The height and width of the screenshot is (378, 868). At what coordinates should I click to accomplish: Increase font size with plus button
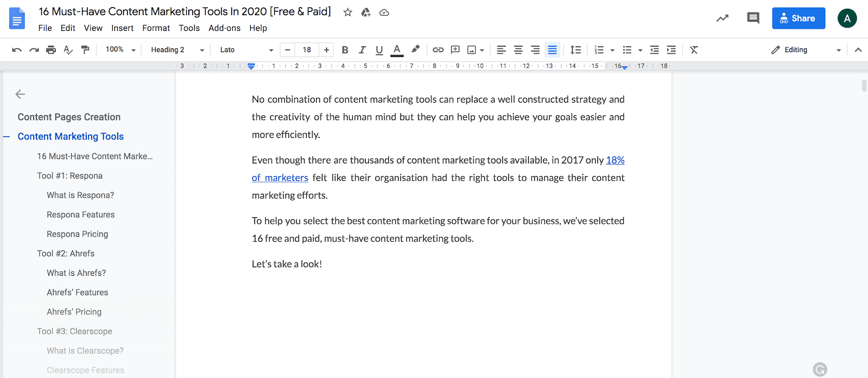click(x=327, y=50)
